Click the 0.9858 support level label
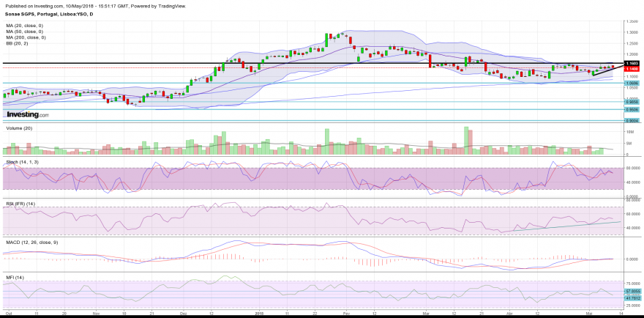 (x=630, y=102)
